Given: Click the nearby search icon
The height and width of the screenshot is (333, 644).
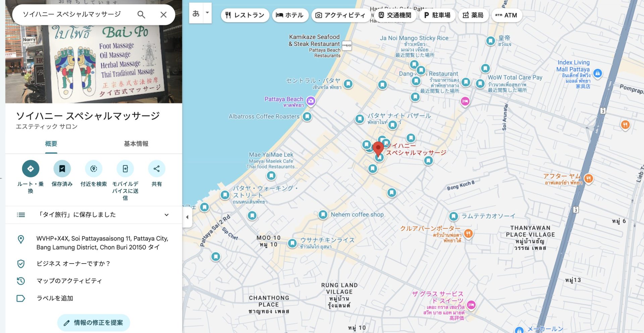Looking at the screenshot, I should click(94, 169).
